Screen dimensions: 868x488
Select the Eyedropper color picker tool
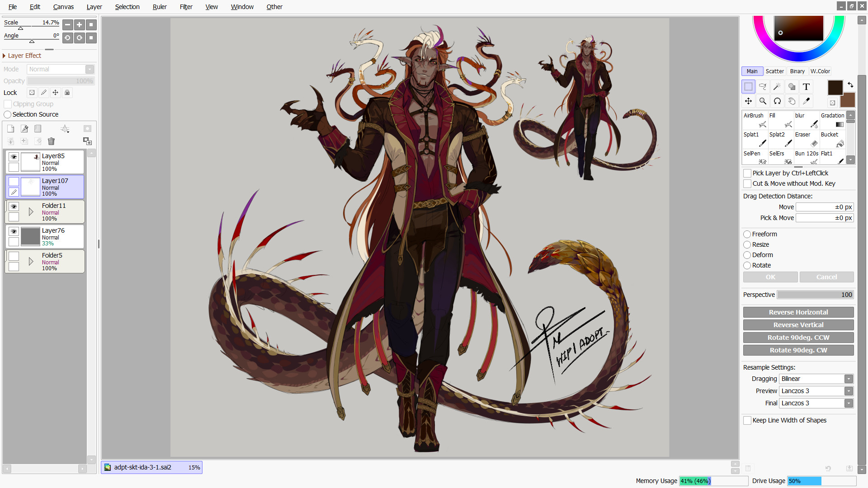tap(806, 101)
